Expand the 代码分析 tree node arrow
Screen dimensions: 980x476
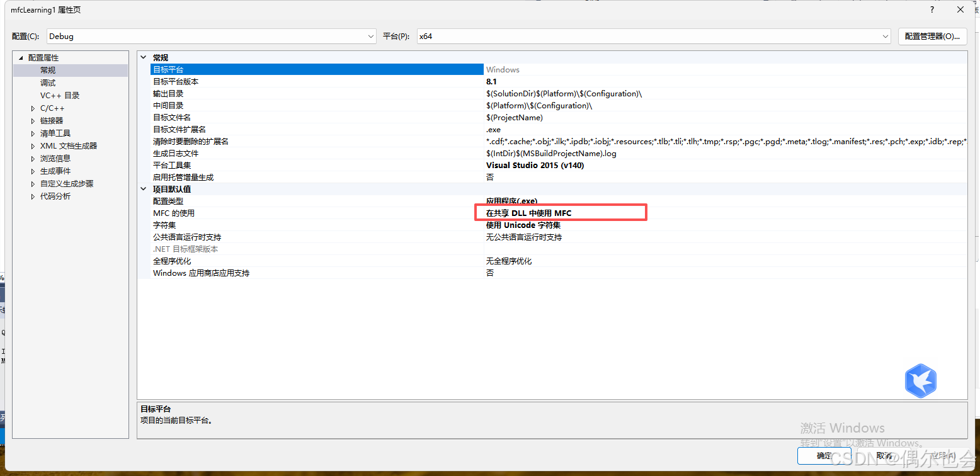click(33, 196)
